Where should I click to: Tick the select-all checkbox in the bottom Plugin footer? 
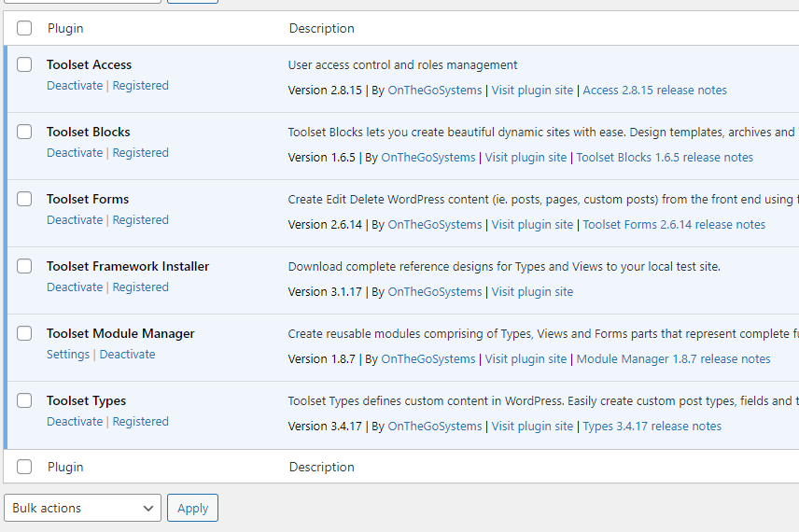[x=24, y=467]
